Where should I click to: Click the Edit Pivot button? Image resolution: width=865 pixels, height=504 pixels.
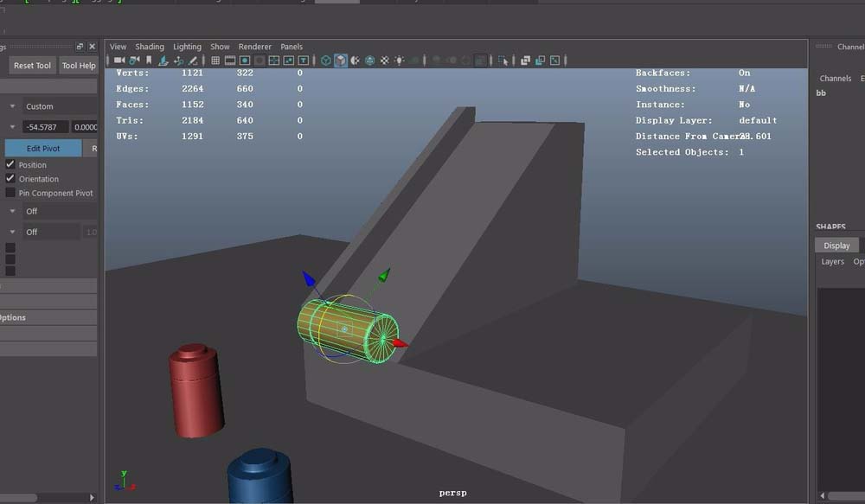point(43,149)
